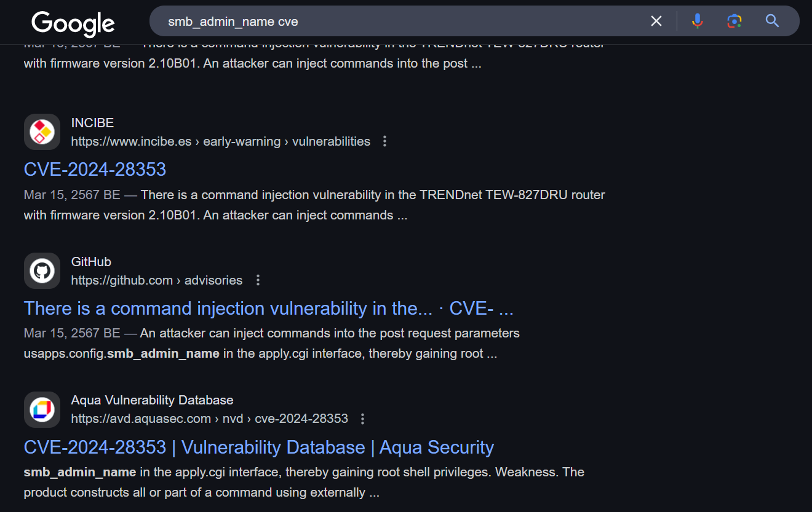Start voice search with microphone icon
This screenshot has width=812, height=512.
click(x=697, y=22)
